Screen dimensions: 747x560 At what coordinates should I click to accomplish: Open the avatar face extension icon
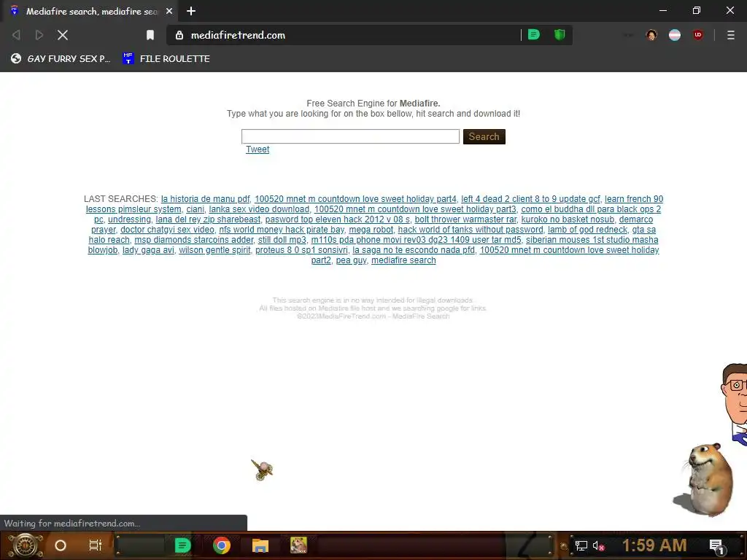point(651,35)
